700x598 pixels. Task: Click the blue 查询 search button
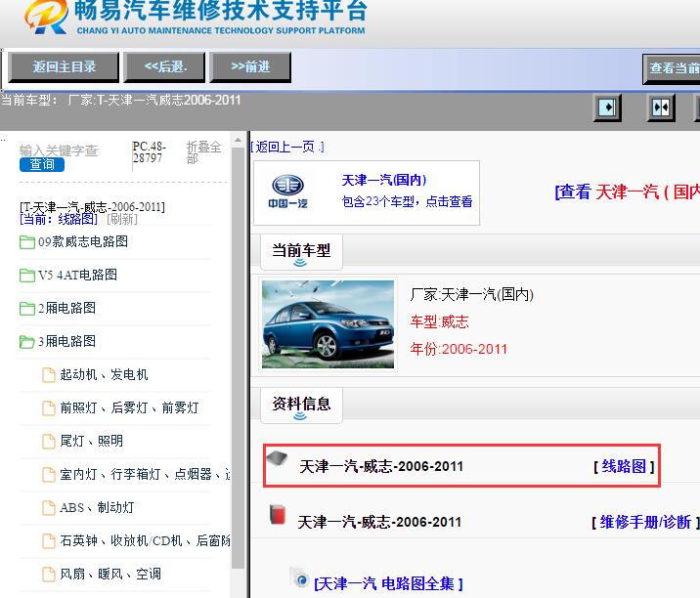[42, 165]
